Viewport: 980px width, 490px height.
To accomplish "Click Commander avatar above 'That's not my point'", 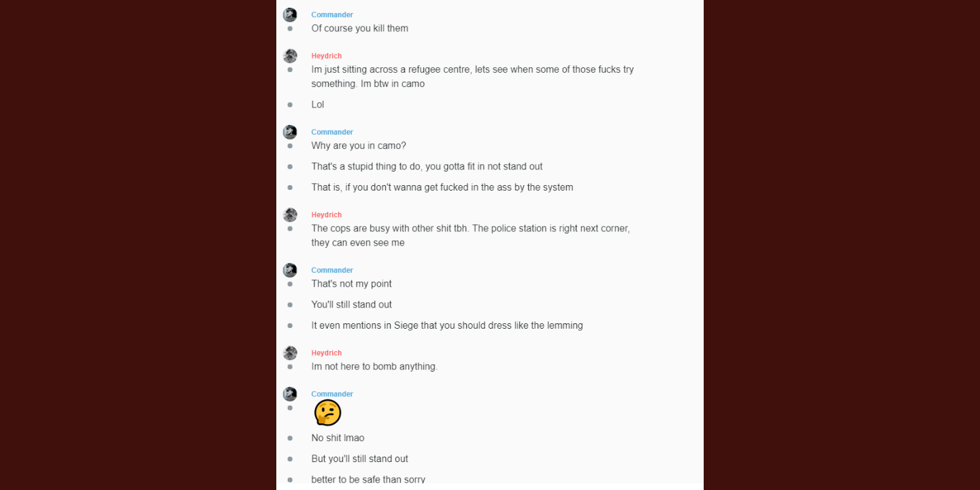I will click(290, 270).
